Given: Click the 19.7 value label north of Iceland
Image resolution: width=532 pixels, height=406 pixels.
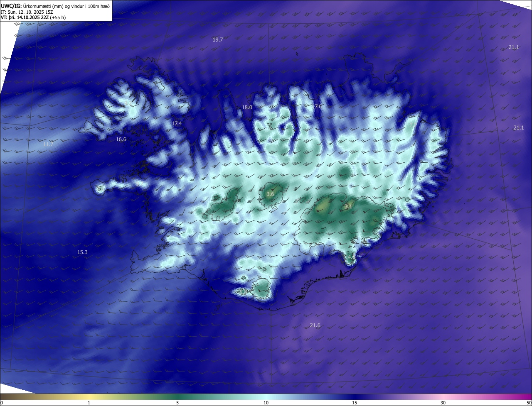Looking at the screenshot, I should pos(218,39).
